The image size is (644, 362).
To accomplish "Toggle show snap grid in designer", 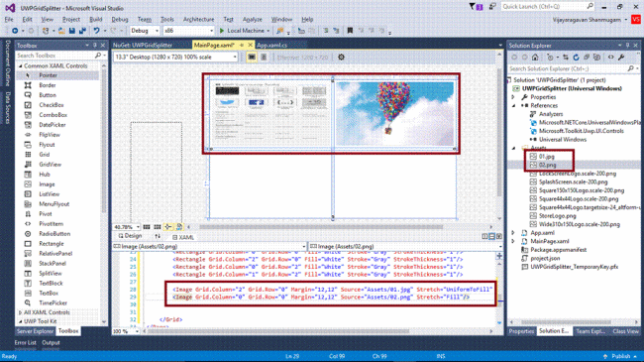I will [x=147, y=227].
